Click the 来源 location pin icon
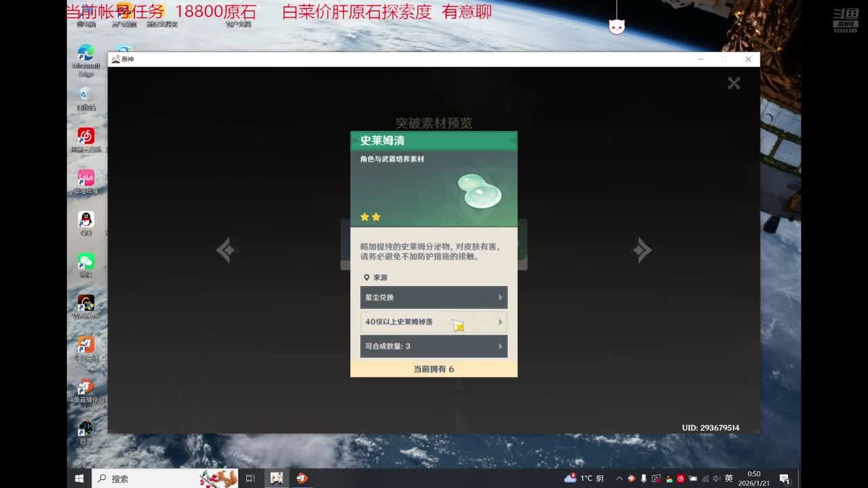This screenshot has width=868, height=488. [367, 277]
